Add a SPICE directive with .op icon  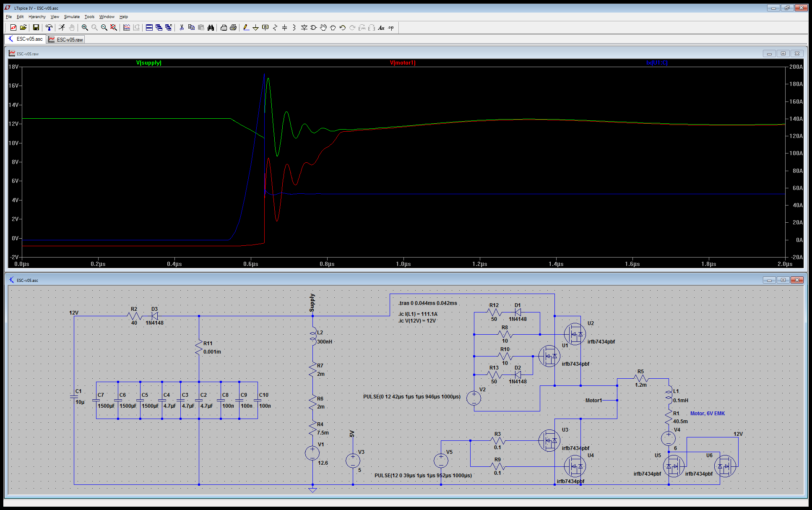click(391, 28)
